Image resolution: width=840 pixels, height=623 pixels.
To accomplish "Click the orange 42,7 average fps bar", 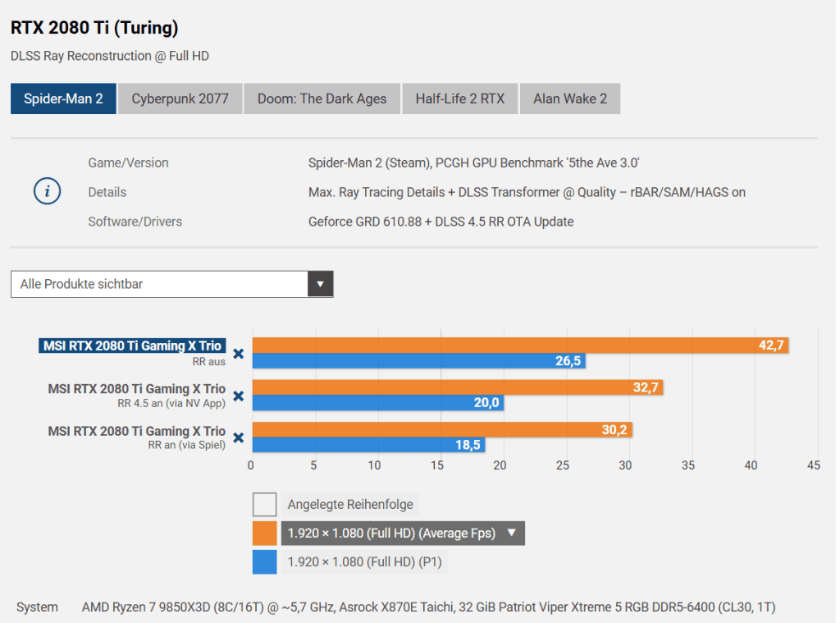I will point(520,346).
